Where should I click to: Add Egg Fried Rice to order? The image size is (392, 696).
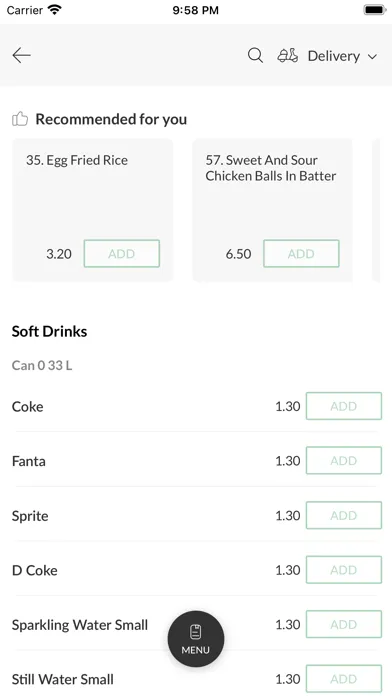coord(122,253)
